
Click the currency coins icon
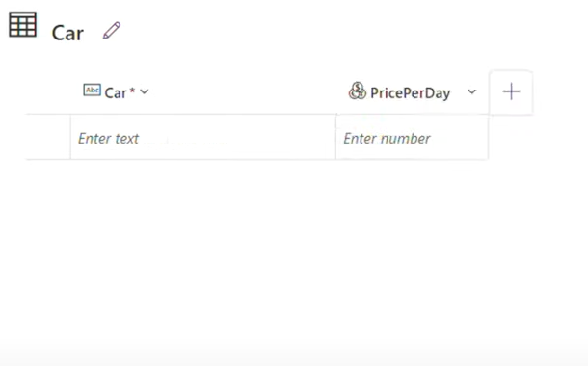pyautogui.click(x=357, y=91)
